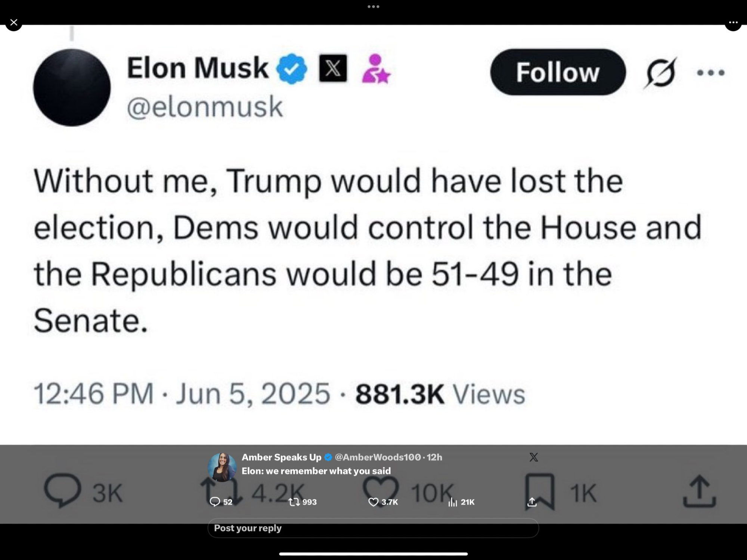Tap the Amber Speaks Up display name
The width and height of the screenshot is (747, 560).
(281, 457)
